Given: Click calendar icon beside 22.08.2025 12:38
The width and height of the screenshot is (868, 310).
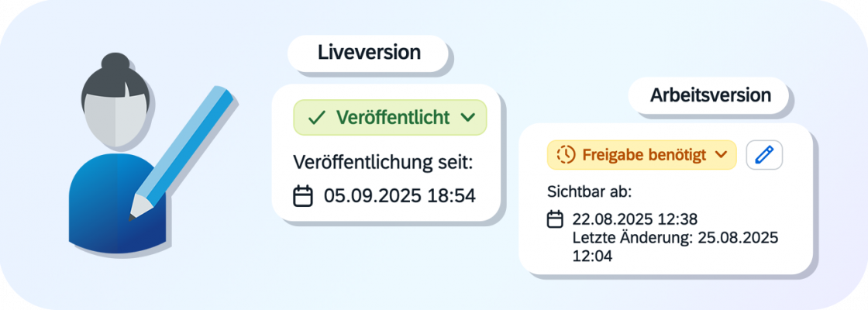Looking at the screenshot, I should (555, 219).
